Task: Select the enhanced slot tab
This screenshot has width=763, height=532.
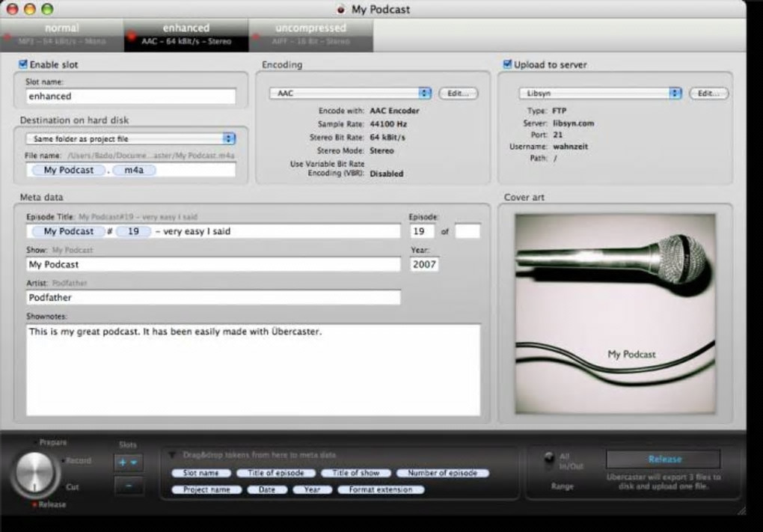Action: [186, 35]
